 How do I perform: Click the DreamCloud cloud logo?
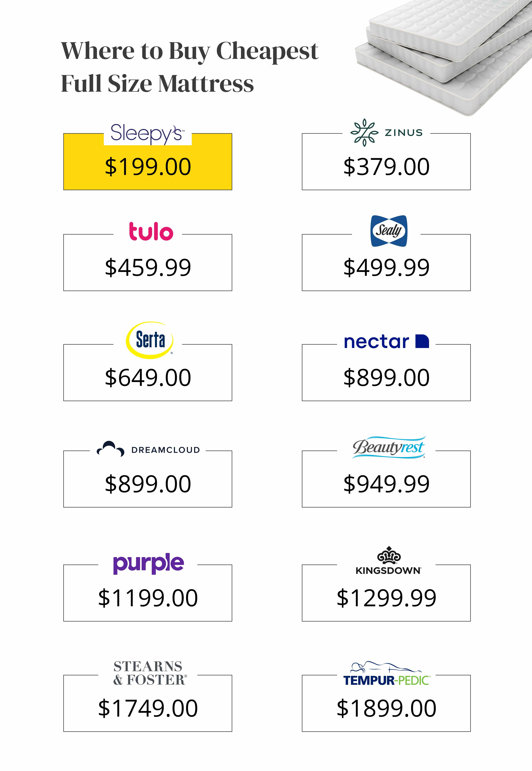pyautogui.click(x=111, y=449)
